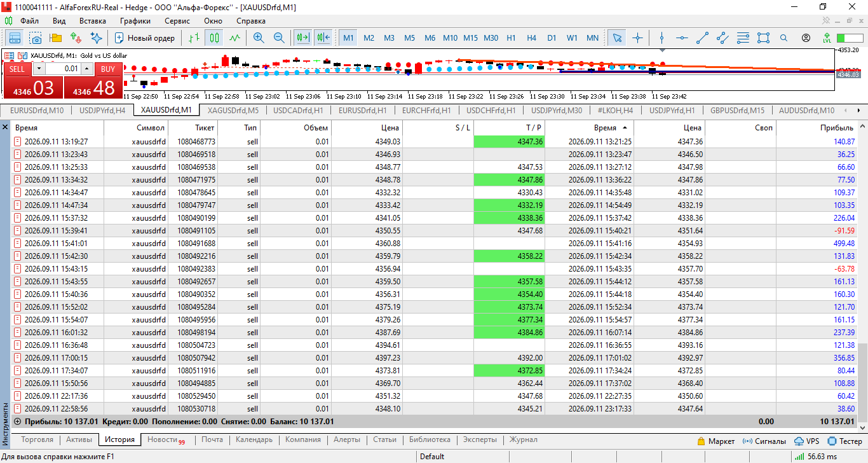Switch to the USDJPYrfd,H4 chart tab
Viewport: 868px width, 463px height.
pyautogui.click(x=102, y=110)
